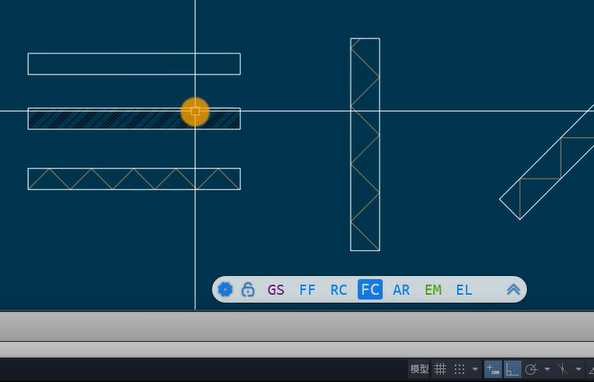Toggle grid display icon in status bar

(x=440, y=369)
